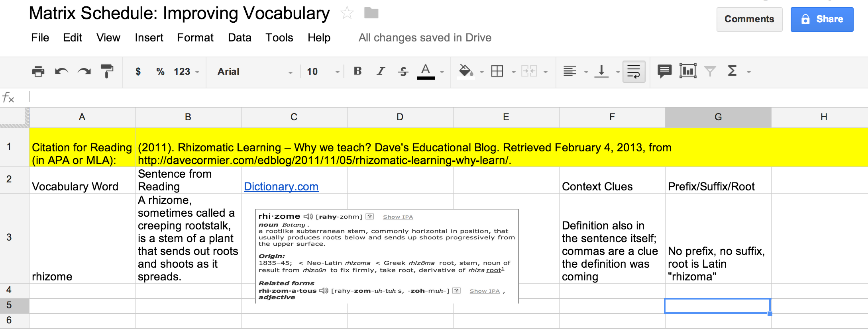Screen dimensions: 868x329
Task: Select column A header
Action: 82,117
